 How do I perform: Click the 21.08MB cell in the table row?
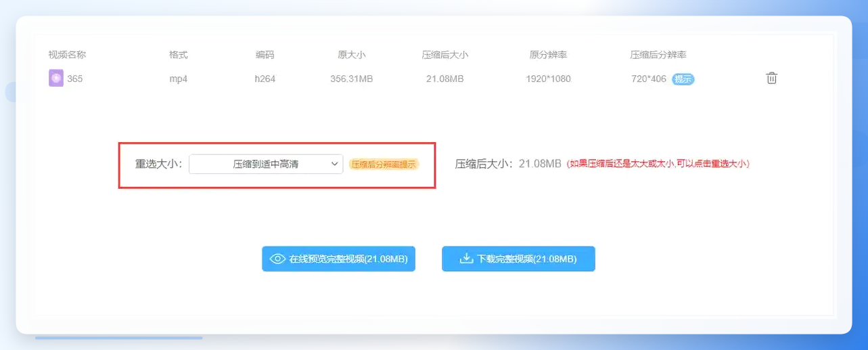(x=445, y=79)
